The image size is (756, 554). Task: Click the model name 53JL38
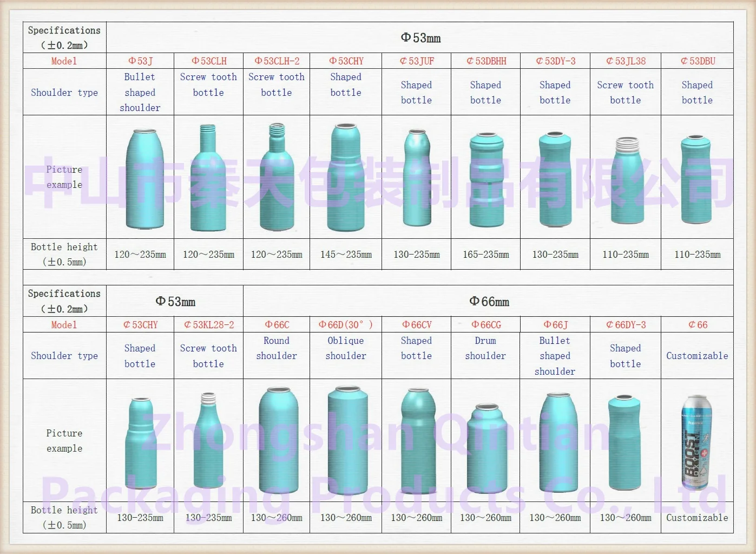click(x=626, y=61)
